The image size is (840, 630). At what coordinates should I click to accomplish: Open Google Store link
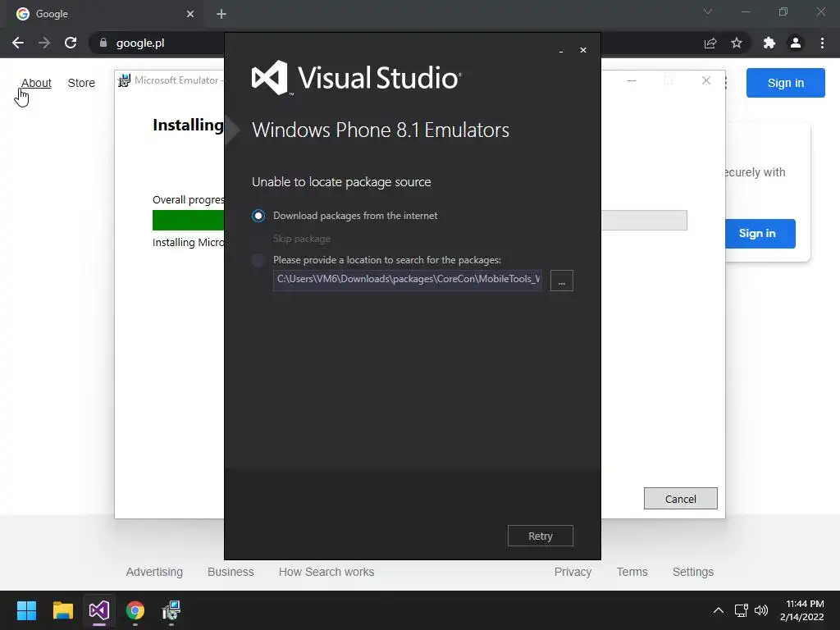tap(81, 83)
